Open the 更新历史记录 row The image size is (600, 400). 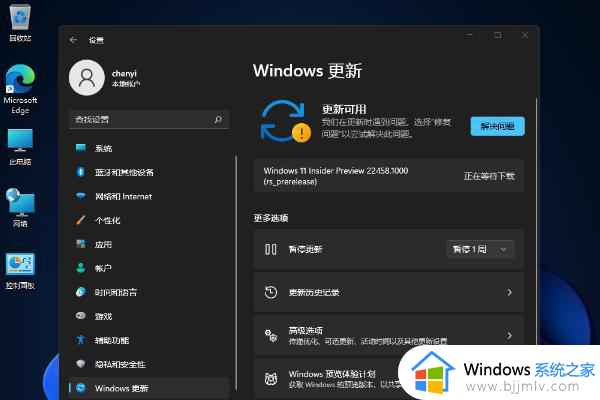pos(389,292)
